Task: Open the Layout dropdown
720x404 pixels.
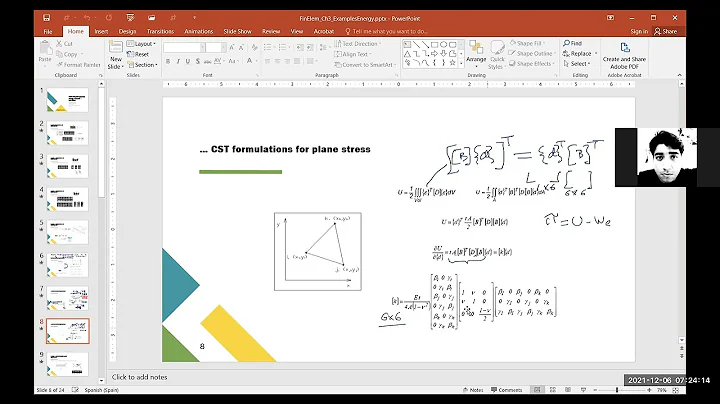Action: click(141, 44)
